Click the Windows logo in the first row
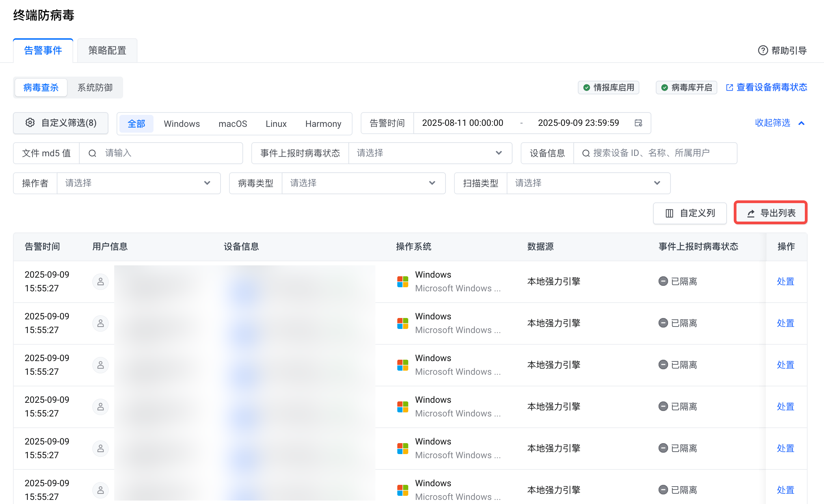The height and width of the screenshot is (504, 824). pyautogui.click(x=403, y=282)
